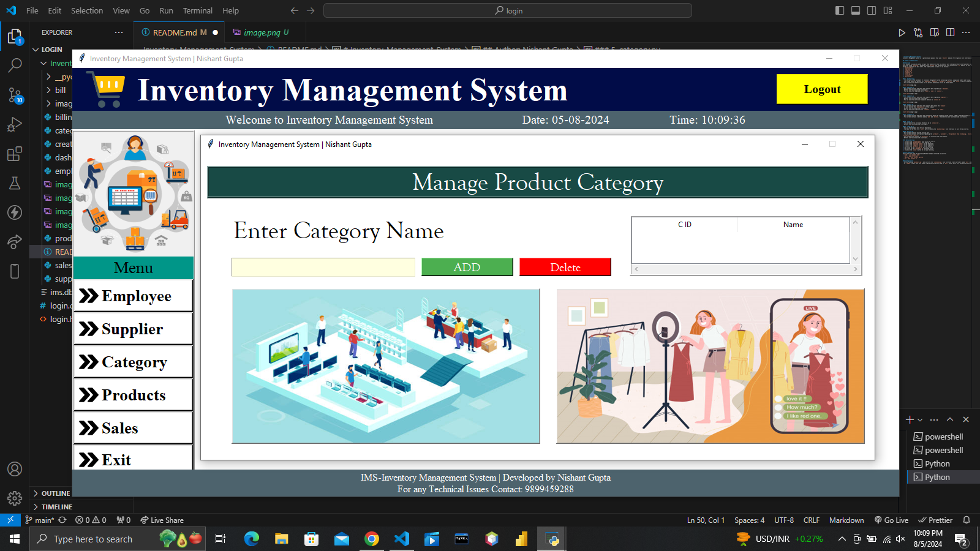Open editor More Actions ellipsis
Screen dimensions: 980x551
point(966,32)
